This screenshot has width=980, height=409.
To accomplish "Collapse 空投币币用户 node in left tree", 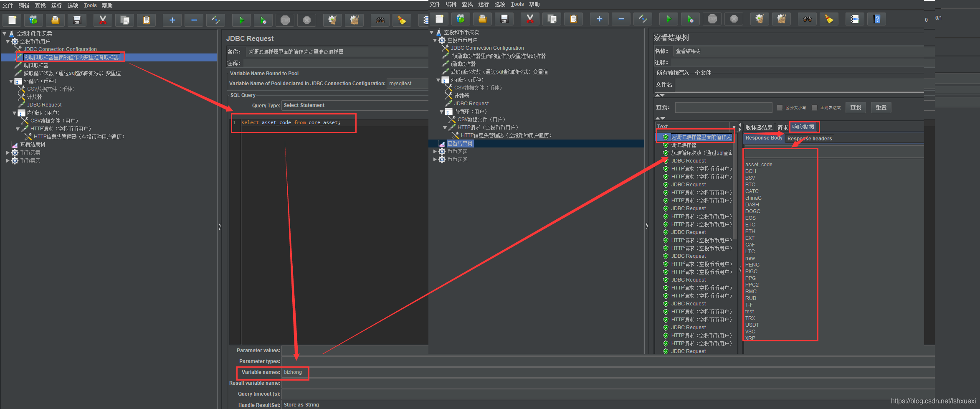I will 8,41.
